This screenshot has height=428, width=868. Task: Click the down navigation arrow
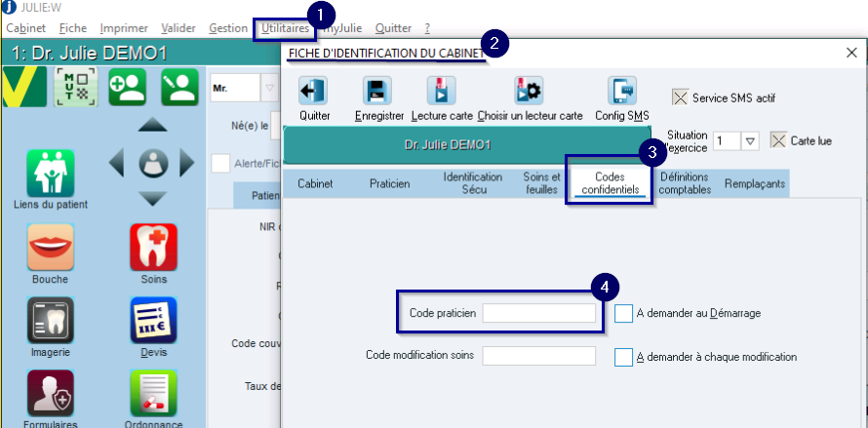click(153, 199)
